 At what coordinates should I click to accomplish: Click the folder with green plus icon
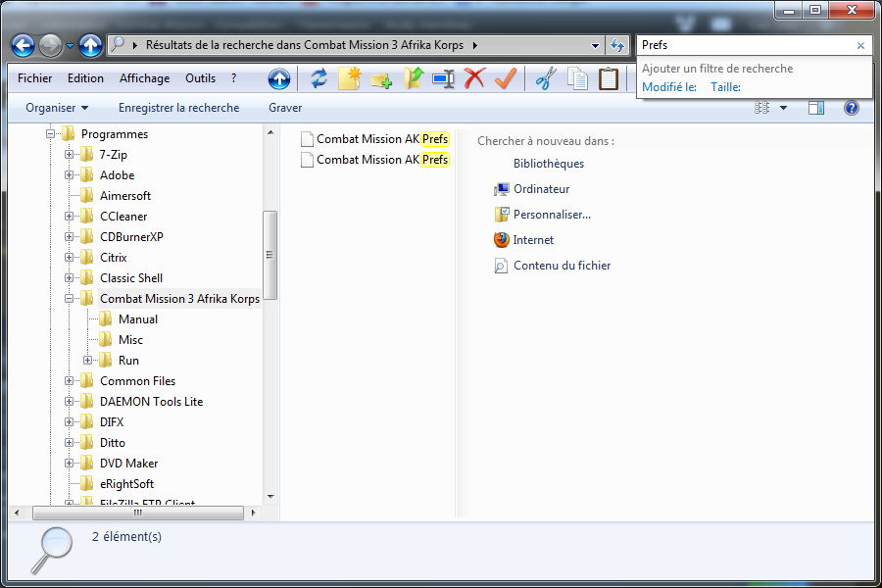381,80
